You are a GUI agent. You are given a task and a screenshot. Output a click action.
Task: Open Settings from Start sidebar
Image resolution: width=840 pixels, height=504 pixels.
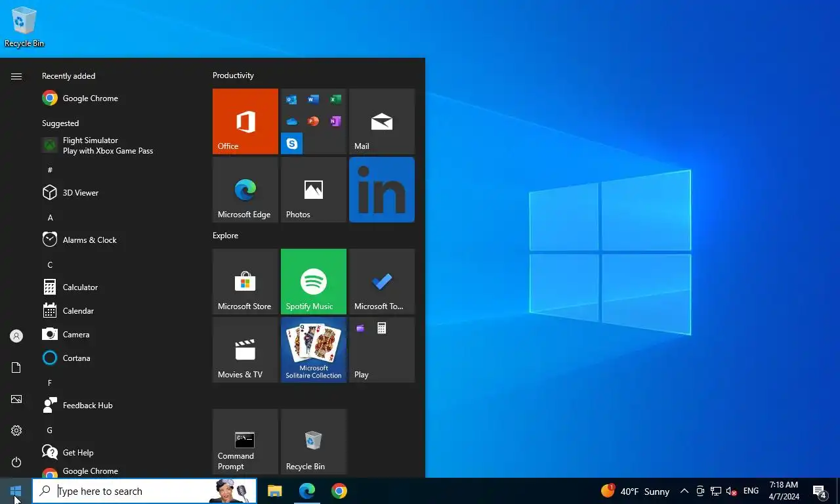[x=16, y=430]
